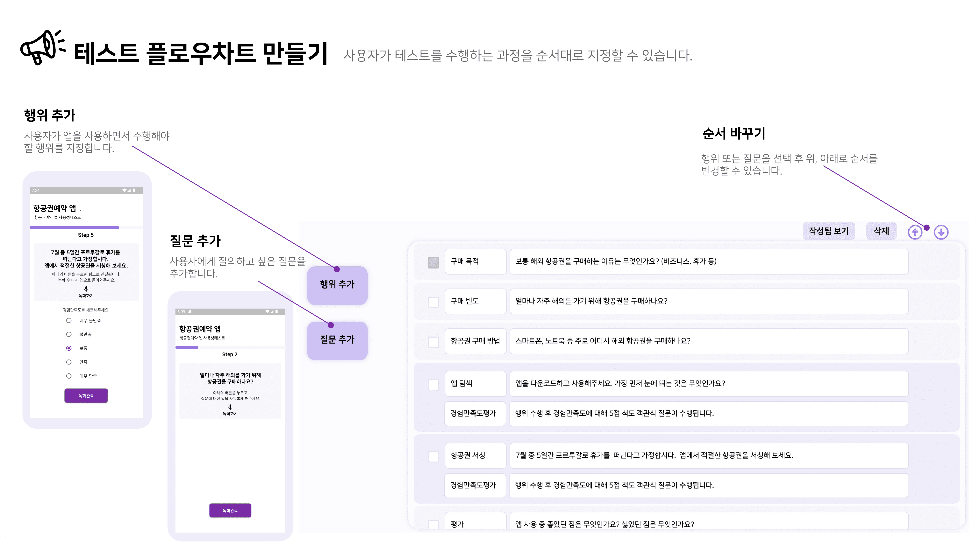Click progress bar in Step 2 phone

[x=230, y=347]
